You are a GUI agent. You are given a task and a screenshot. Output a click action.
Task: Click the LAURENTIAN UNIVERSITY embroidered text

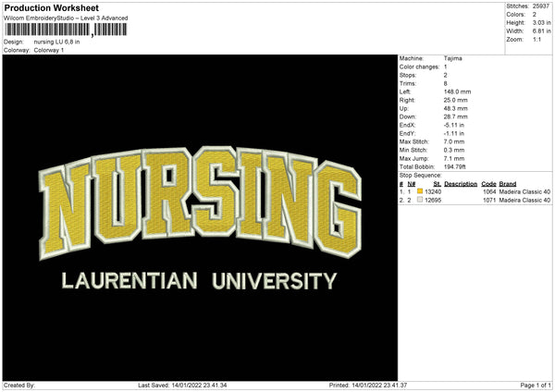199,280
